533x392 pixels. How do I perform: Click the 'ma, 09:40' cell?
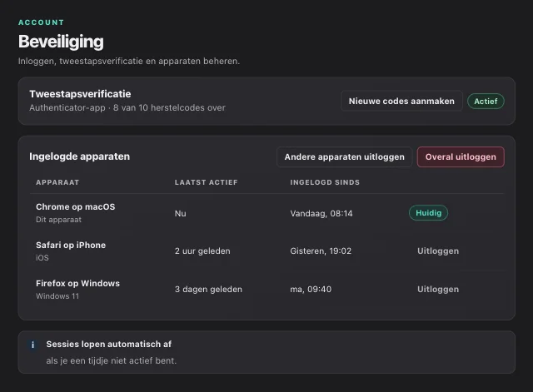tap(311, 290)
